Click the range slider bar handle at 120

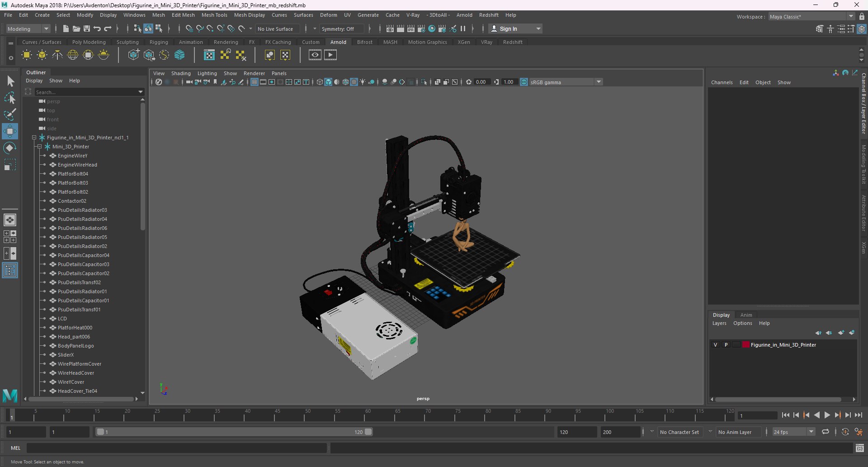[368, 432]
